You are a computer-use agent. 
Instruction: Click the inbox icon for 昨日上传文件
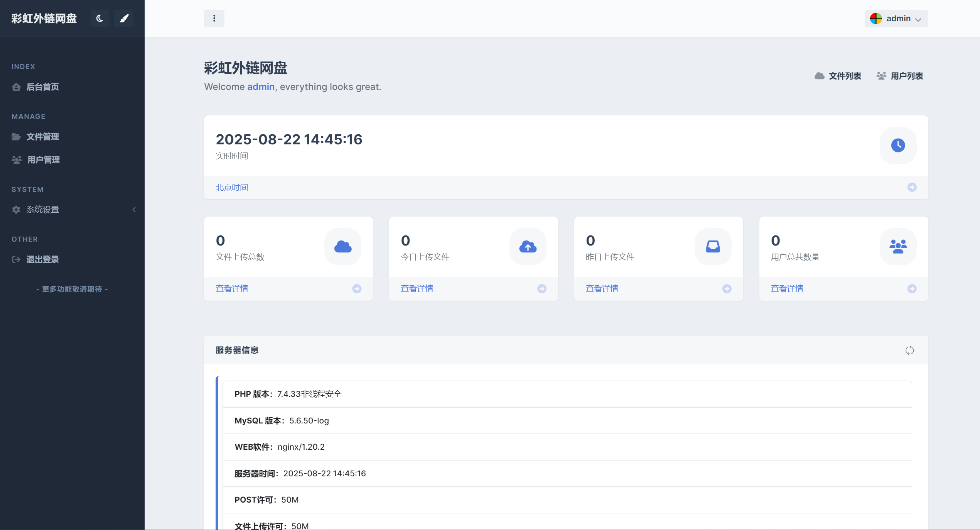point(713,247)
